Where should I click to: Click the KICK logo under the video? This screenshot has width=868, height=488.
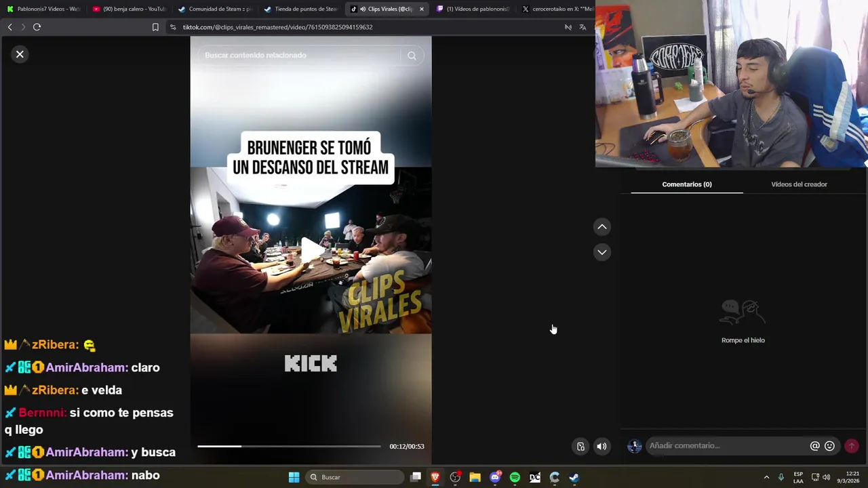point(311,364)
